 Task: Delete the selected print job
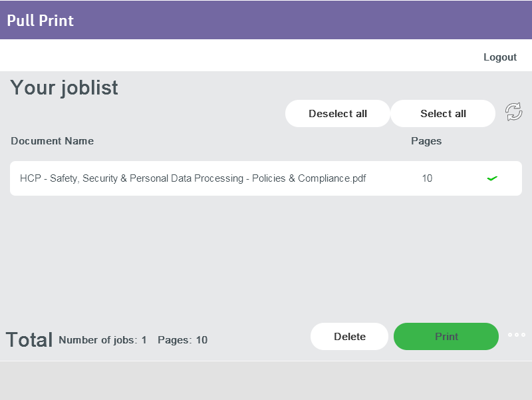[x=349, y=337]
